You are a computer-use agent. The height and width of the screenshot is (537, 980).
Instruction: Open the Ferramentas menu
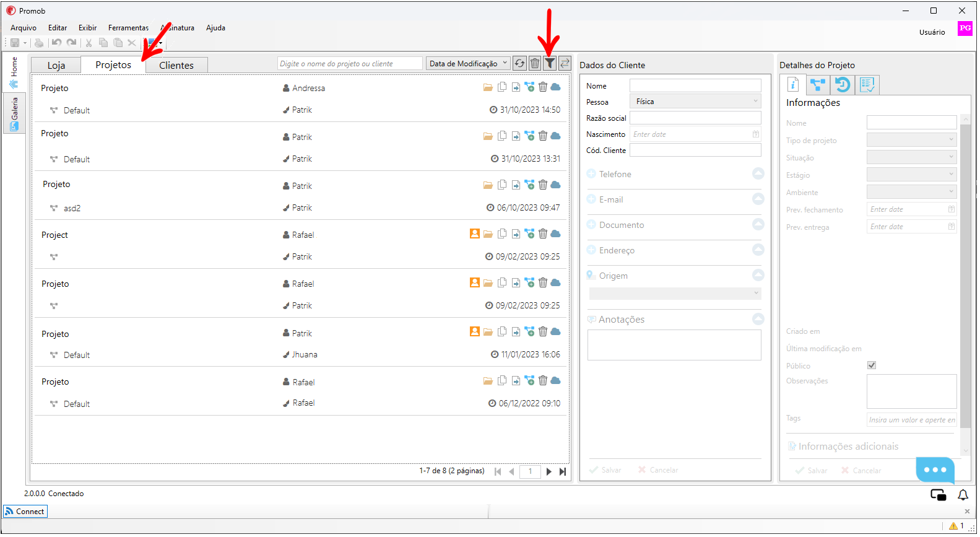coord(128,28)
